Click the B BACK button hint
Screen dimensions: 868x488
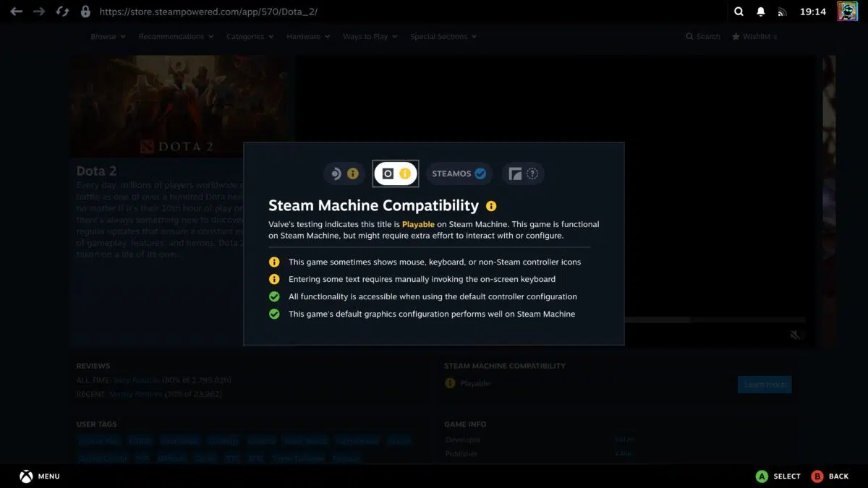[x=830, y=476]
